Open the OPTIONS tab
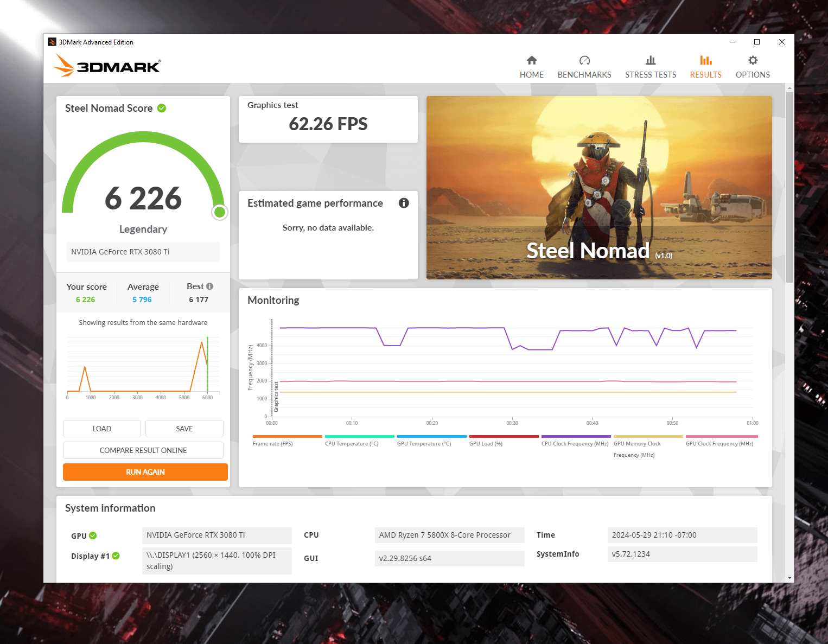Screen dimensions: 828x644 pyautogui.click(x=753, y=67)
